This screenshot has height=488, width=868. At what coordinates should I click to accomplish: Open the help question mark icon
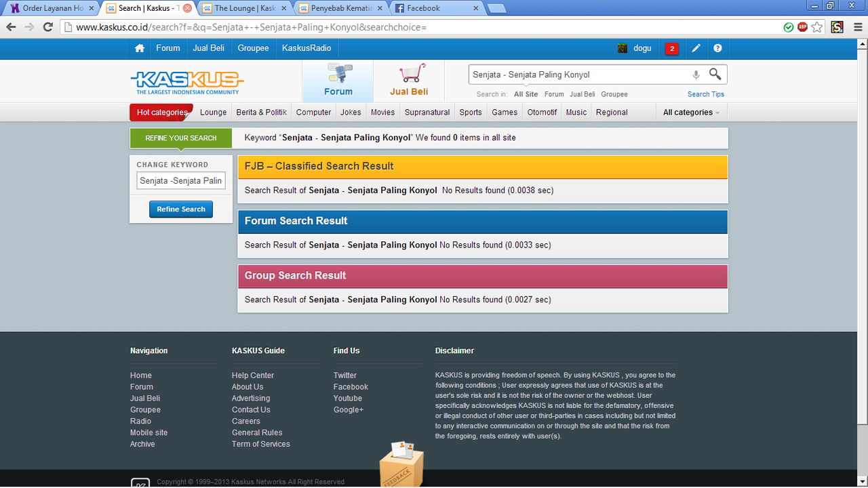click(x=717, y=48)
